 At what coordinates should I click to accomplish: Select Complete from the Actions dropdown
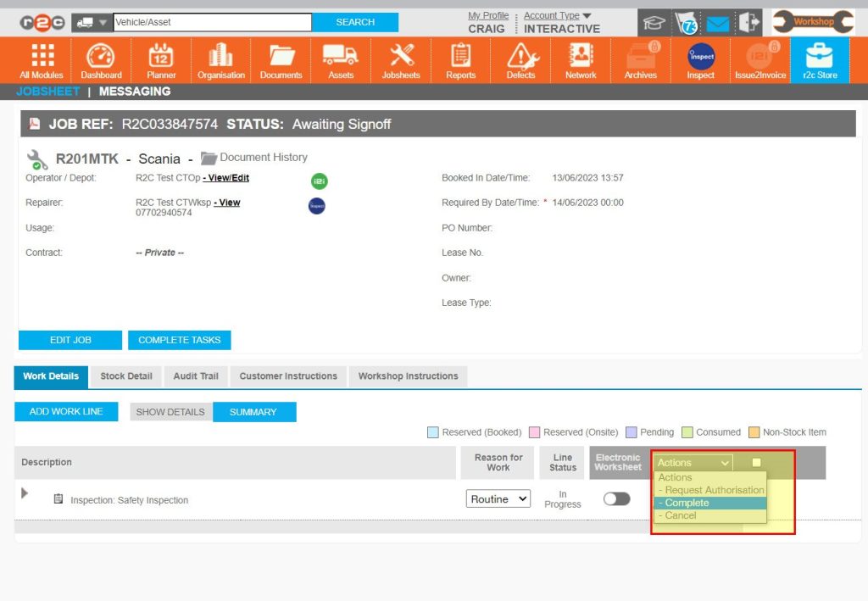click(x=687, y=503)
